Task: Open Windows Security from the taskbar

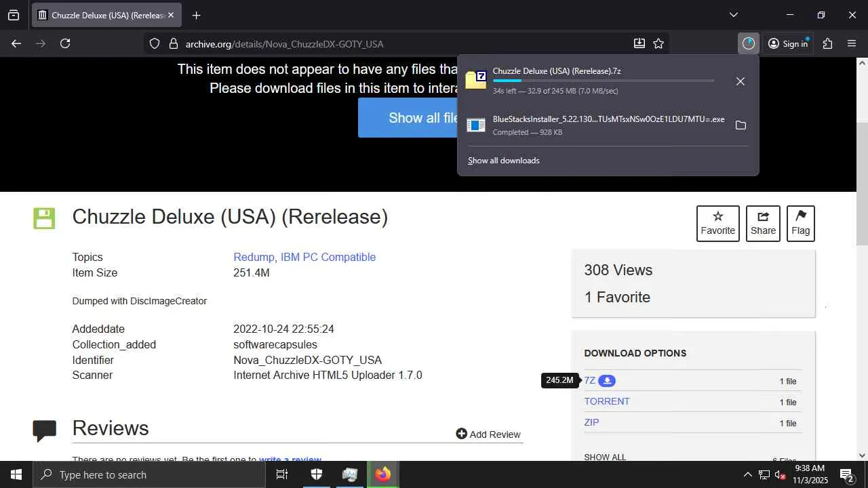Action: [x=317, y=474]
